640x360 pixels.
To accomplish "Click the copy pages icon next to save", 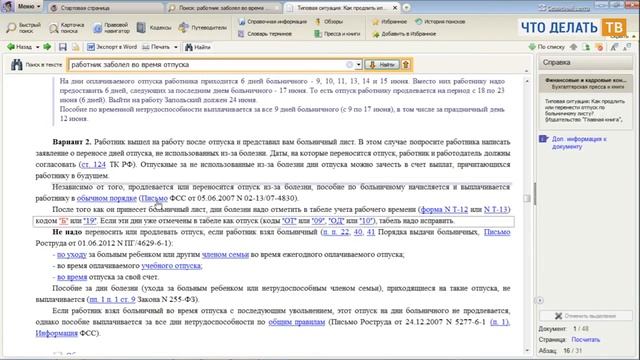I will 76,47.
